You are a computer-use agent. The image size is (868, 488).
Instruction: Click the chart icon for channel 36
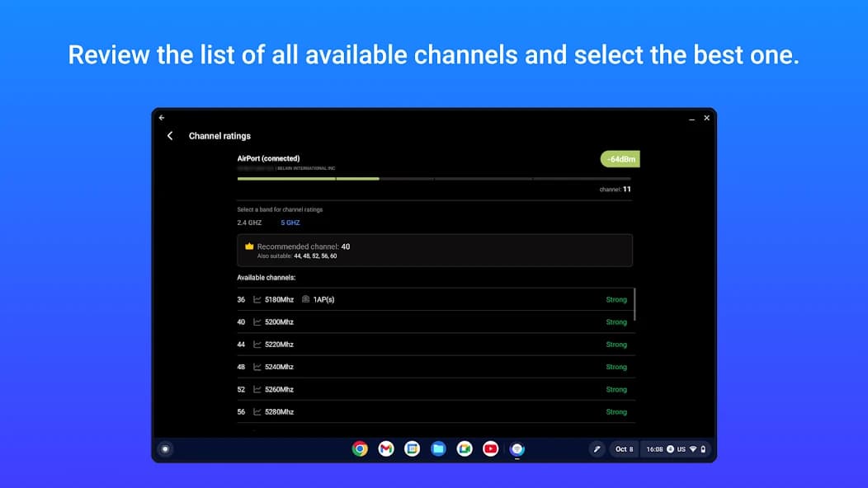pos(257,300)
